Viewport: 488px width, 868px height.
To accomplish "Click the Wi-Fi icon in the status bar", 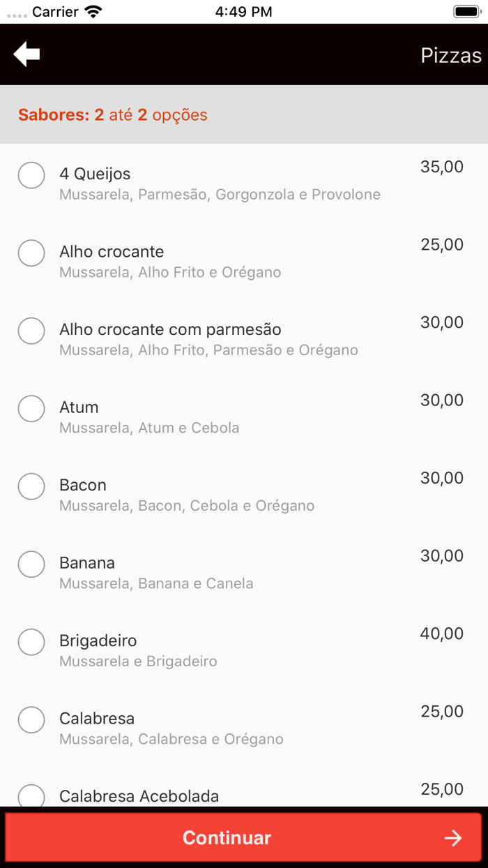I will (x=93, y=12).
